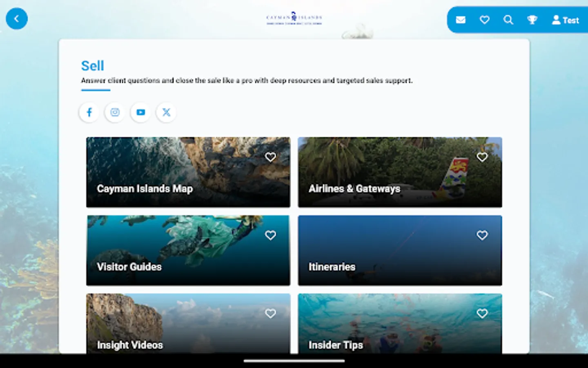588x368 pixels.
Task: Open the Visitor Guides card
Action: pos(188,250)
